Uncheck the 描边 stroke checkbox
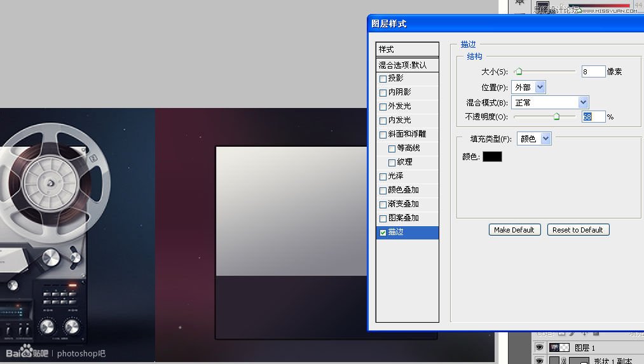The image size is (644, 364). pos(383,233)
